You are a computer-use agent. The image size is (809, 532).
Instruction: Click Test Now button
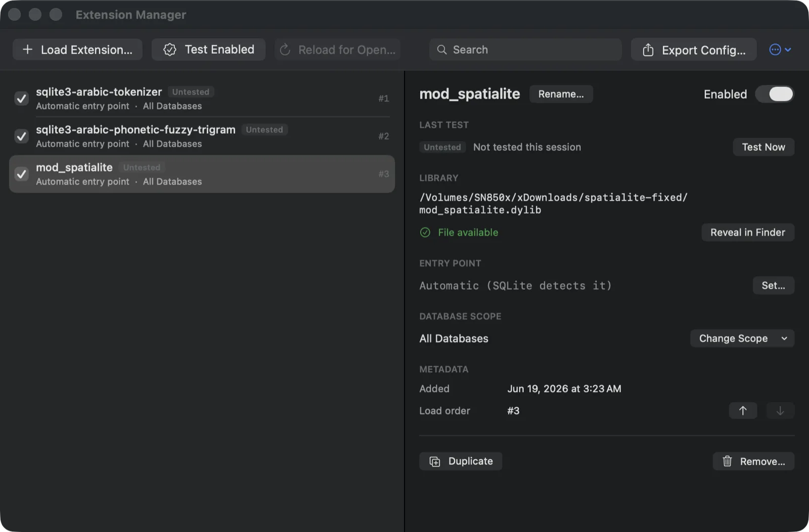[763, 147]
